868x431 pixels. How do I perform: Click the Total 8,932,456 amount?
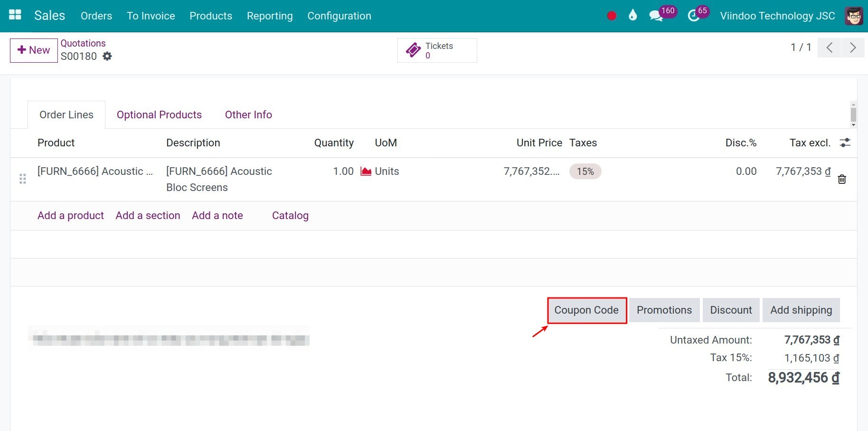(803, 378)
